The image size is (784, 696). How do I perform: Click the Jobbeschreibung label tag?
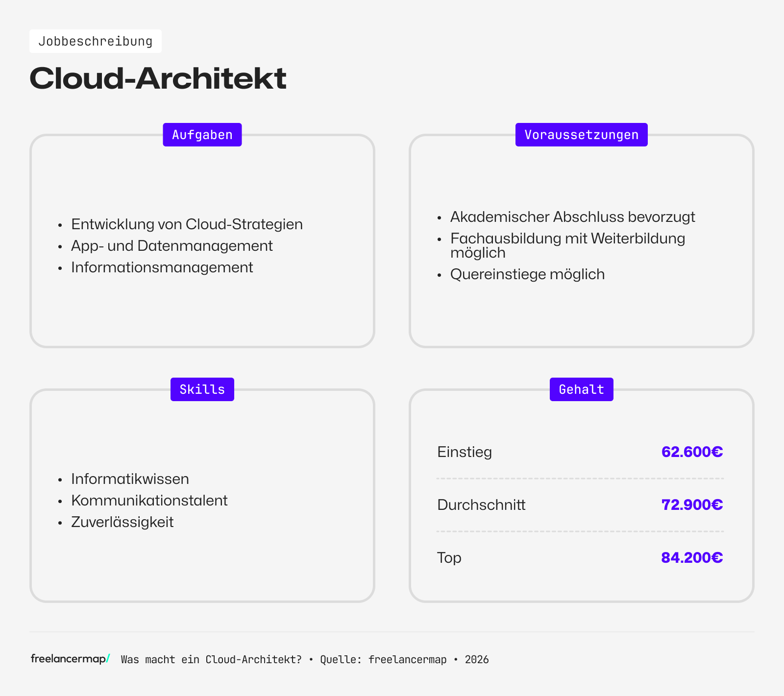click(x=96, y=41)
